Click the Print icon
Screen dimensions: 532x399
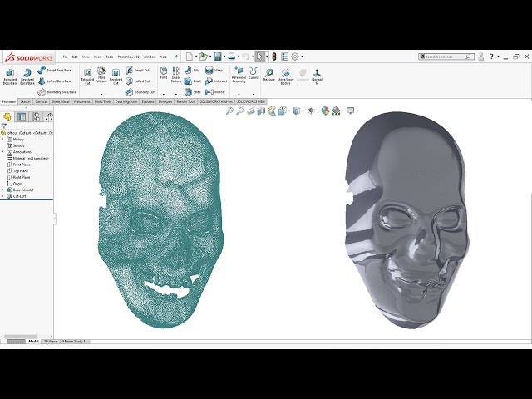tap(231, 57)
